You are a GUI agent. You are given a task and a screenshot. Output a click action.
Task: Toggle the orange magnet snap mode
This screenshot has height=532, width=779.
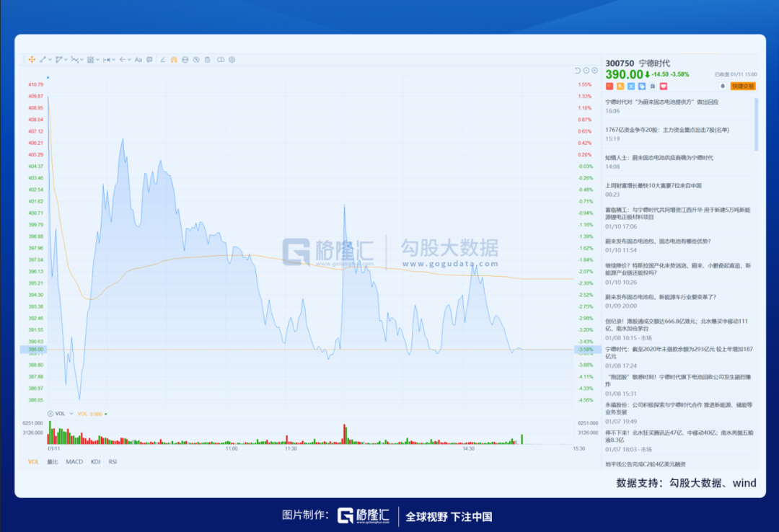174,60
